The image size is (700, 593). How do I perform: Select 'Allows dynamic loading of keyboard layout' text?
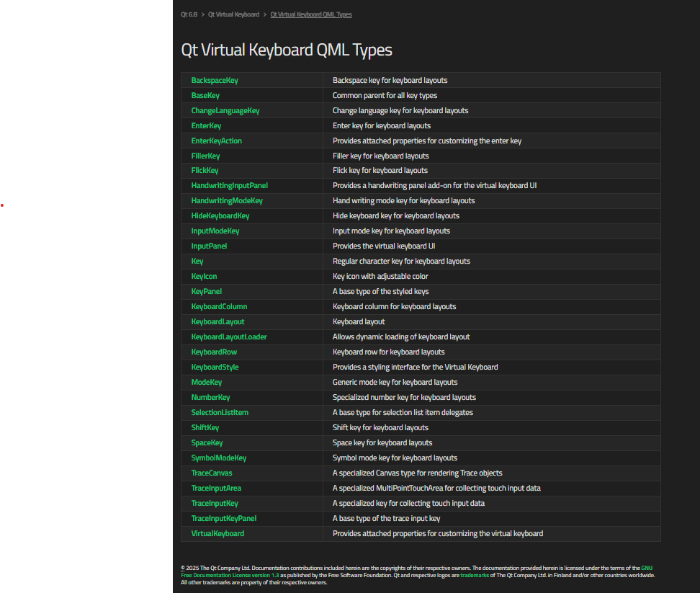click(401, 337)
